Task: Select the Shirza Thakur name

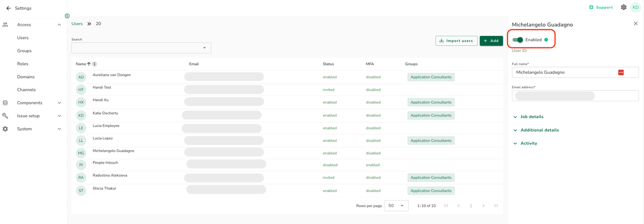Action: tap(104, 189)
